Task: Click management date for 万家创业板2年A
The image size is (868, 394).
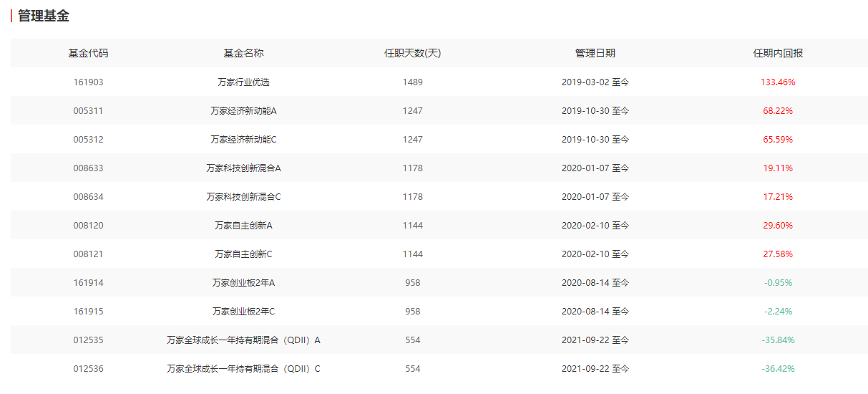Action: 595,283
